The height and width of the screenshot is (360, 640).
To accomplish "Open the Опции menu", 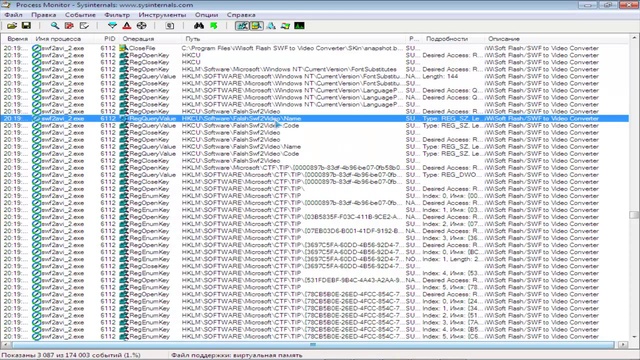I will (206, 15).
